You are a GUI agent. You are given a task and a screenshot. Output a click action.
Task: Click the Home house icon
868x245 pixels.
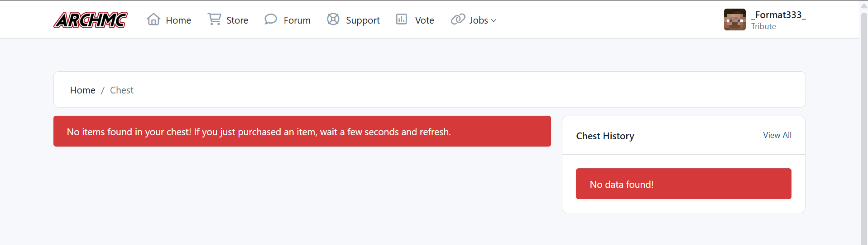click(153, 19)
